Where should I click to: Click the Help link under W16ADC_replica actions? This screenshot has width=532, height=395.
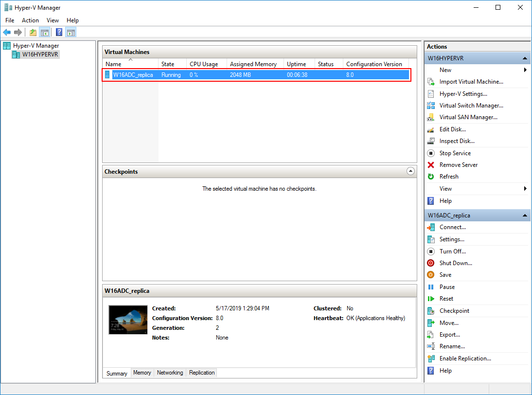pos(445,371)
